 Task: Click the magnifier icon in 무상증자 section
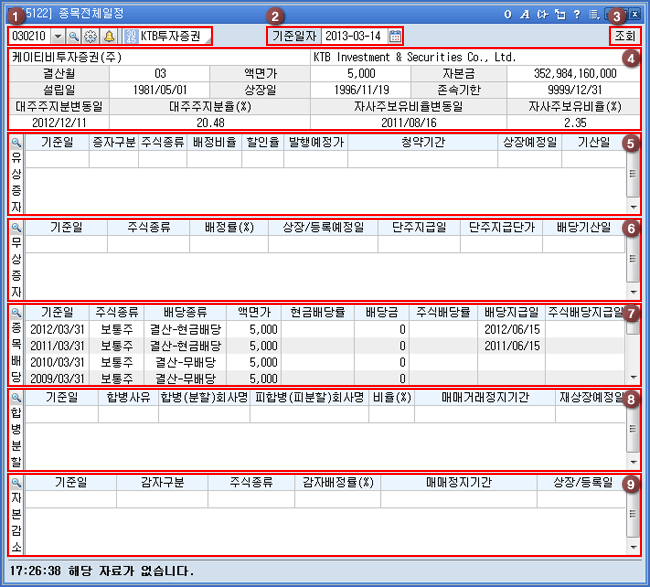click(x=16, y=228)
